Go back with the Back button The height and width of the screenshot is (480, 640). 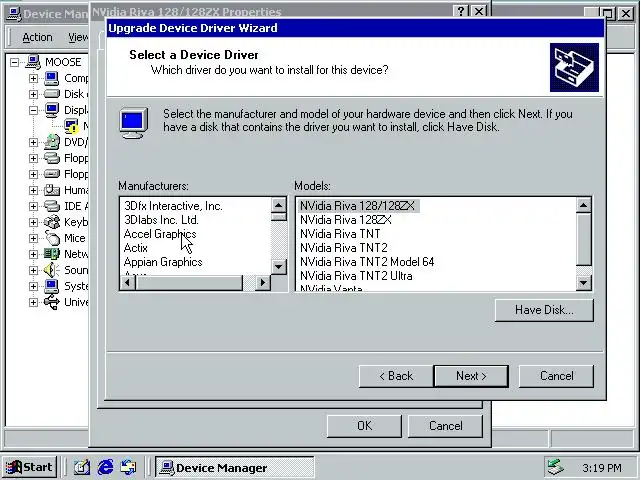[396, 376]
